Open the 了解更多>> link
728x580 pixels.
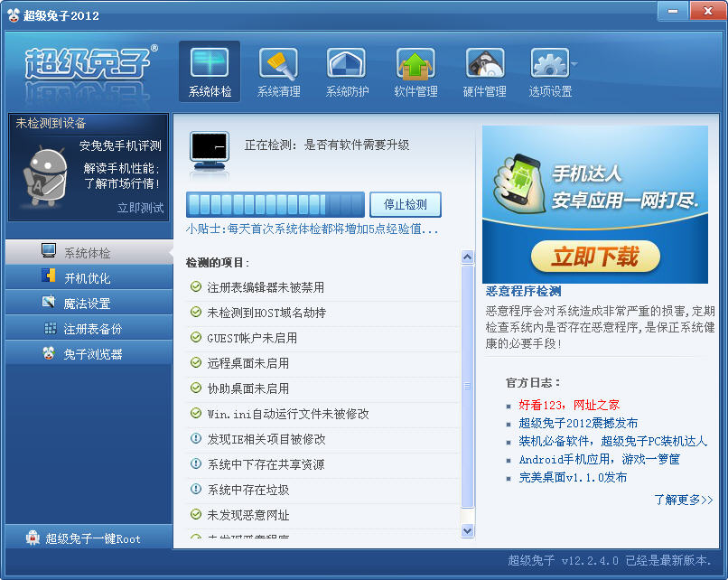(x=683, y=500)
